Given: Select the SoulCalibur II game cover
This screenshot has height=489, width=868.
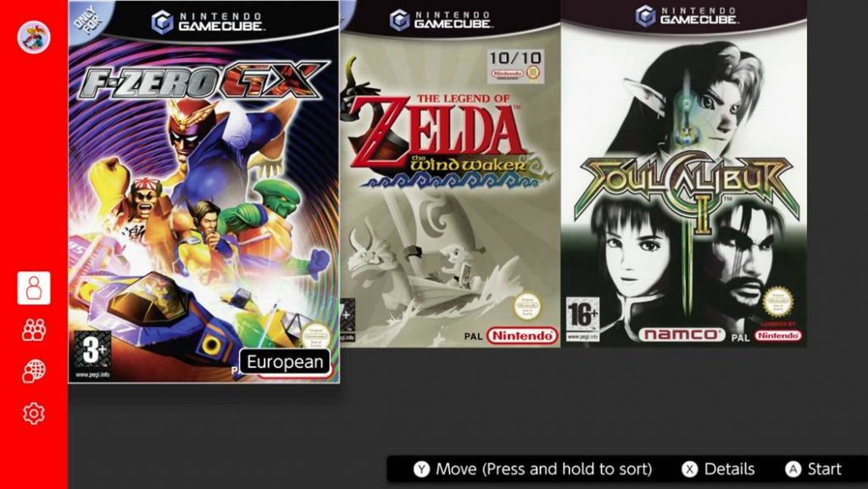Looking at the screenshot, I should coord(684,174).
